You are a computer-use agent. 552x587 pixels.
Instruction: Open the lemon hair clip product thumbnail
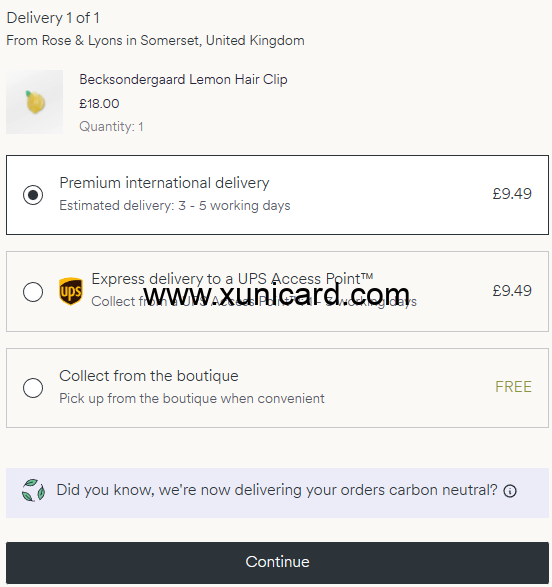[x=34, y=102]
